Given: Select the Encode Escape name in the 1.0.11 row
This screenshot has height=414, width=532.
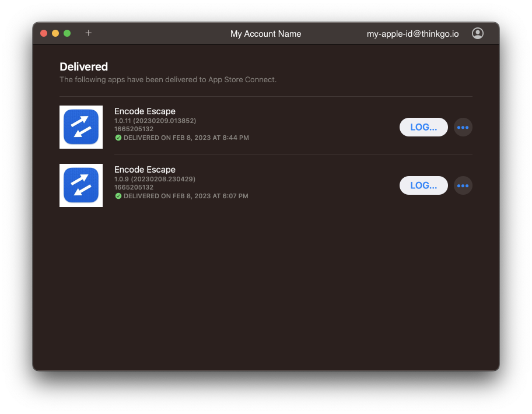Looking at the screenshot, I should point(145,111).
